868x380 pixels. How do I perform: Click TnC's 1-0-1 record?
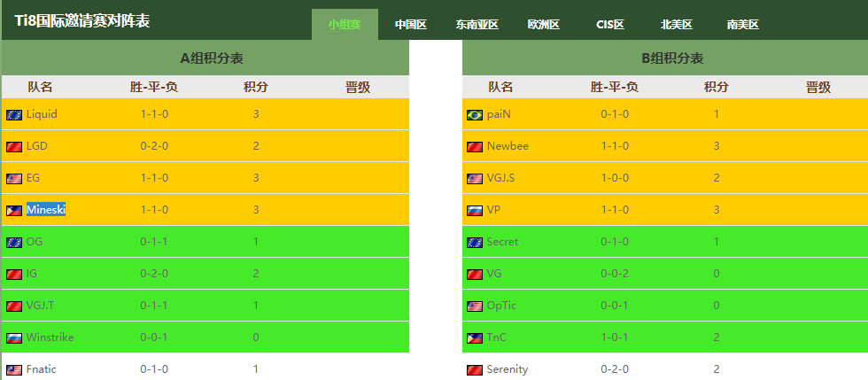pyautogui.click(x=615, y=337)
